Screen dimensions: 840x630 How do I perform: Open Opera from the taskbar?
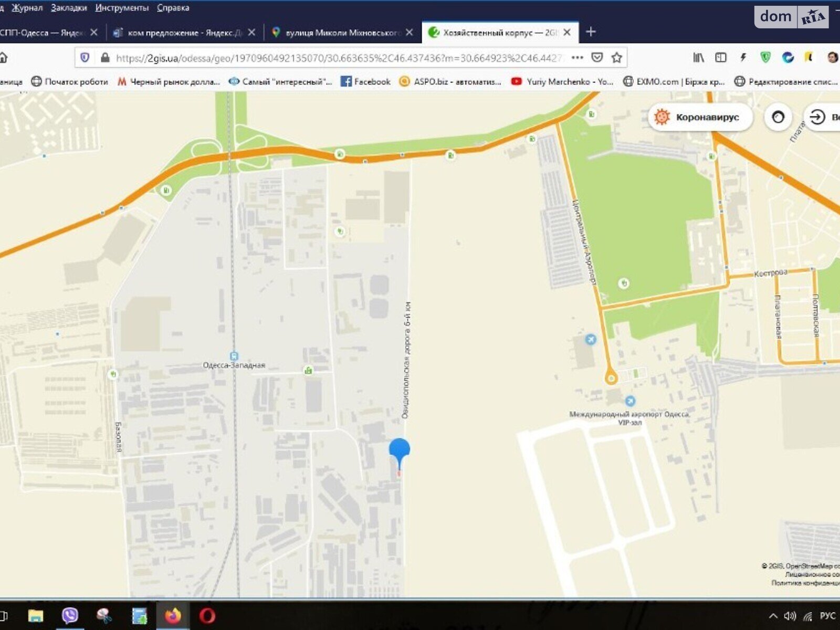pyautogui.click(x=207, y=616)
